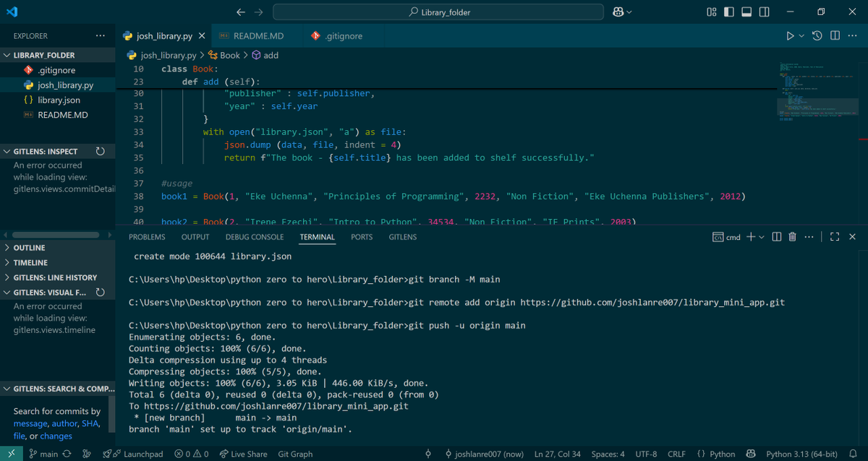Open the terminal launch profile dropdown
This screenshot has height=461, width=868.
[762, 236]
